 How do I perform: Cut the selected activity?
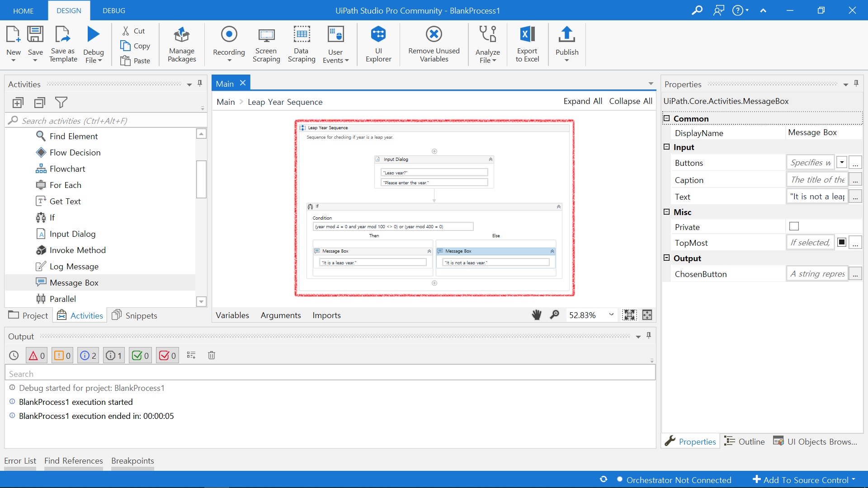pyautogui.click(x=133, y=31)
